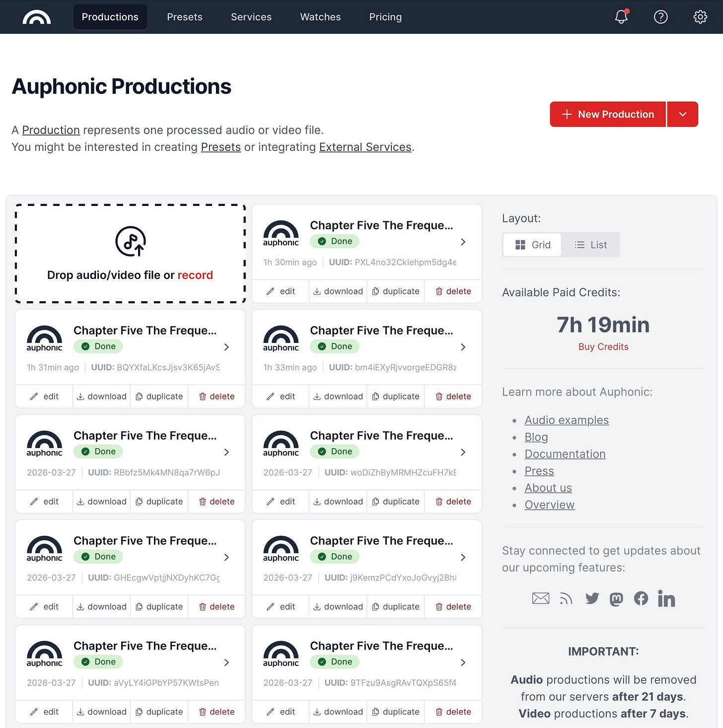This screenshot has width=723, height=728.
Task: Expand production UUID aVyLY4iGPbYP57KWtsPen with its chevron
Action: [x=226, y=662]
